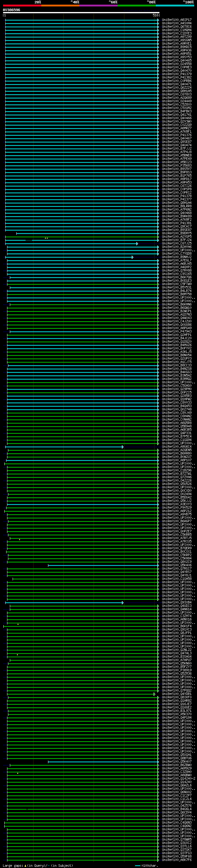Select hit label UniRef100_B9NHJ2

pos(176,257)
